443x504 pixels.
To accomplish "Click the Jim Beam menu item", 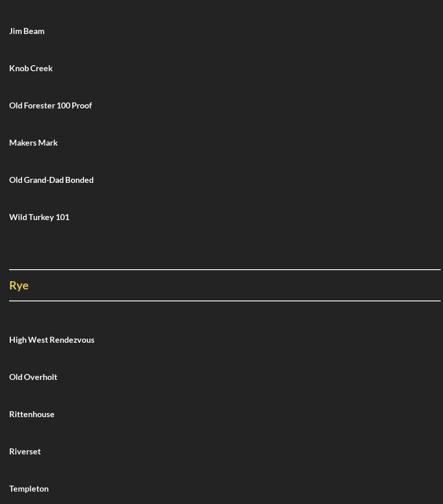I will (x=27, y=31).
